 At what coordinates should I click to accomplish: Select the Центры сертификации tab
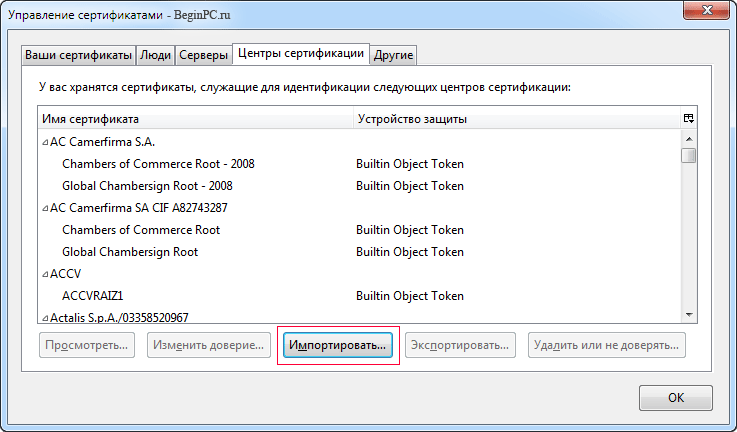[301, 54]
